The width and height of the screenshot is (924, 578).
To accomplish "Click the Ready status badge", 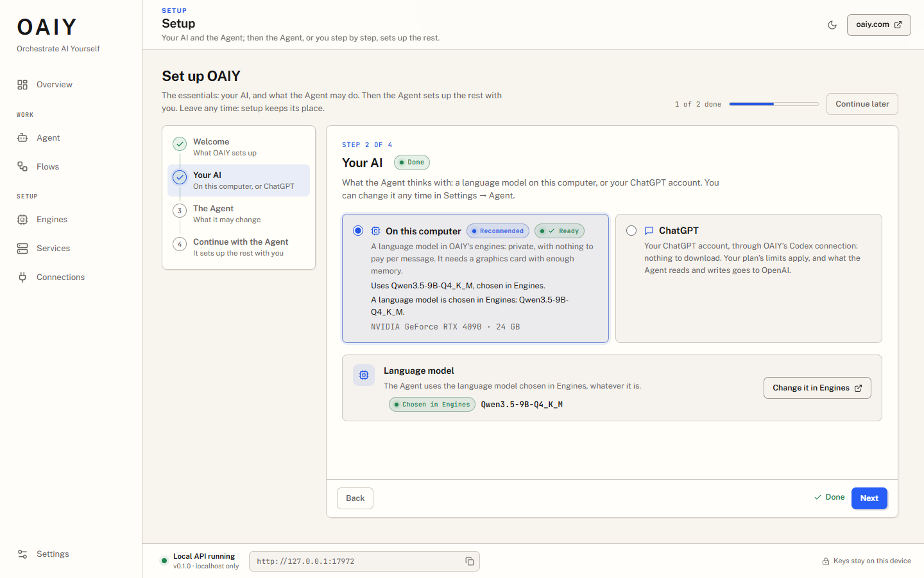I will coord(560,231).
